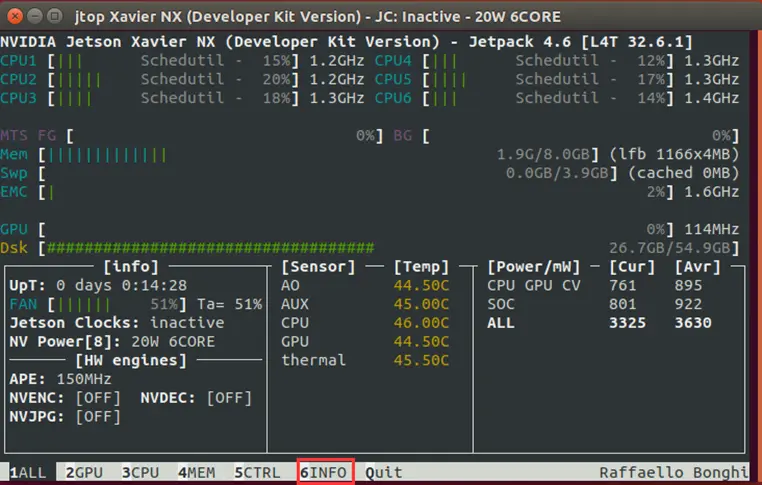
Task: Open the 3CPU tab
Action: tap(140, 472)
